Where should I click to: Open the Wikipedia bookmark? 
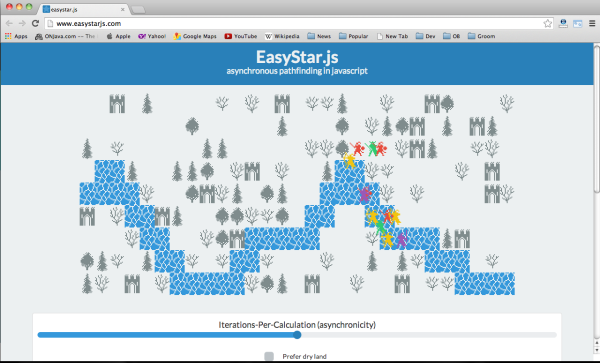click(282, 36)
